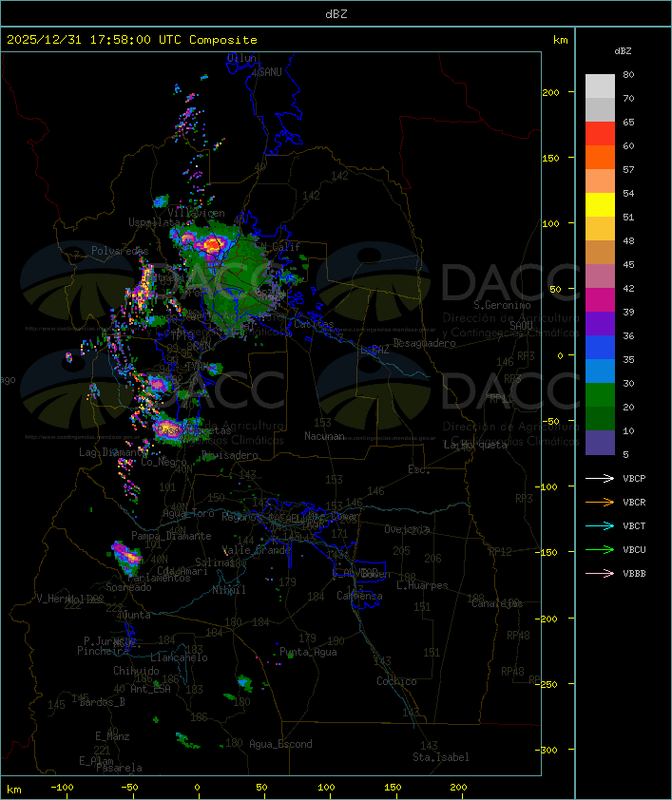
Task: Click the white VBCP arrow icon
Action: coord(600,478)
